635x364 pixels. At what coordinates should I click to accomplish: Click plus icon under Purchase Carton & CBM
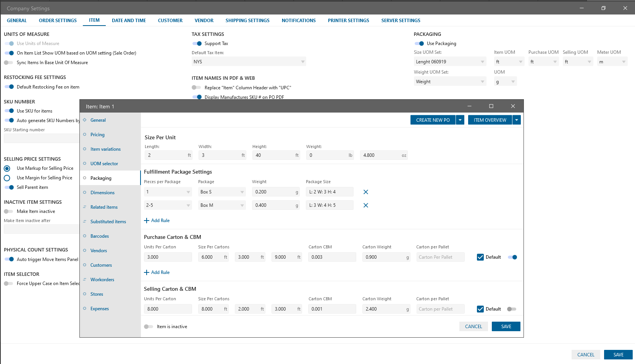tap(147, 272)
